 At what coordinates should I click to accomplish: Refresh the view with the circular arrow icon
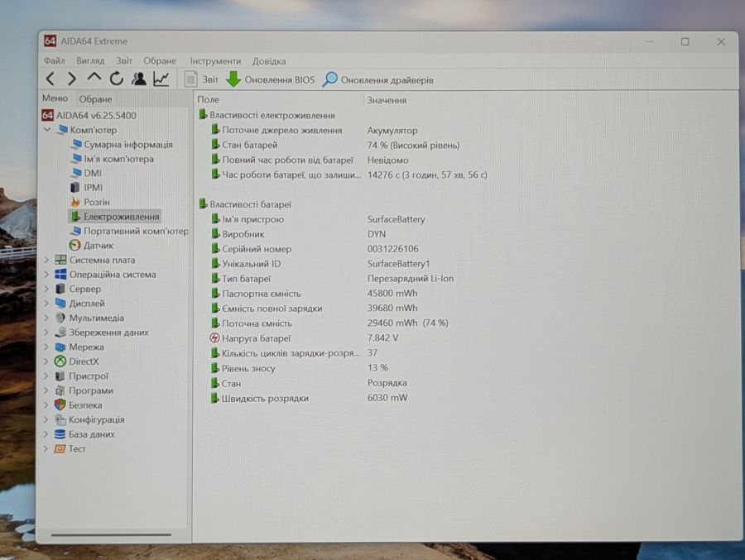click(x=117, y=79)
